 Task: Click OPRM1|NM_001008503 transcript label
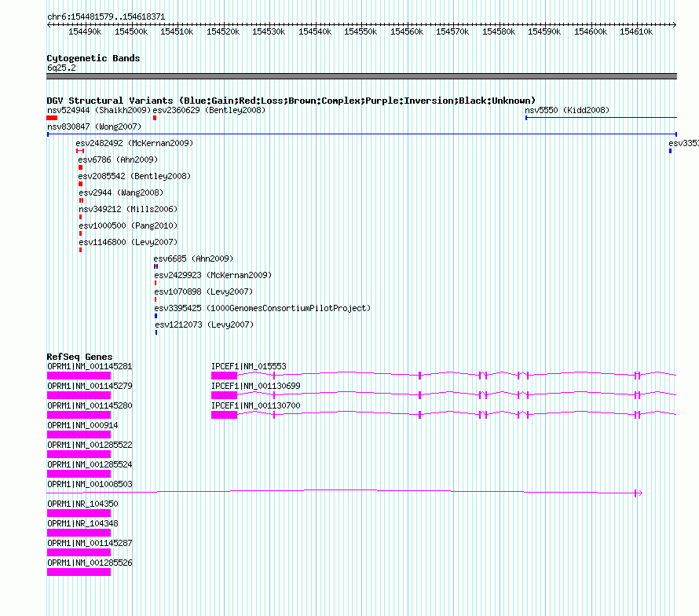click(90, 485)
